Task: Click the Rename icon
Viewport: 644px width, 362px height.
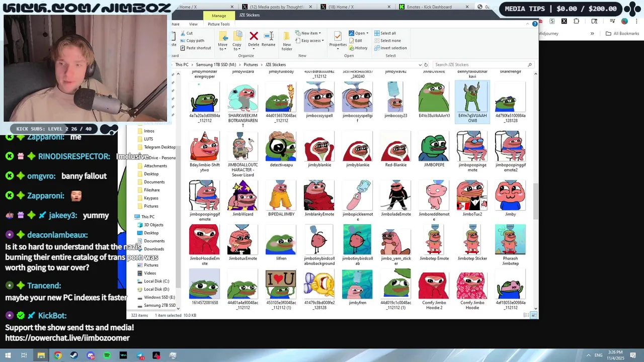Action: click(269, 36)
